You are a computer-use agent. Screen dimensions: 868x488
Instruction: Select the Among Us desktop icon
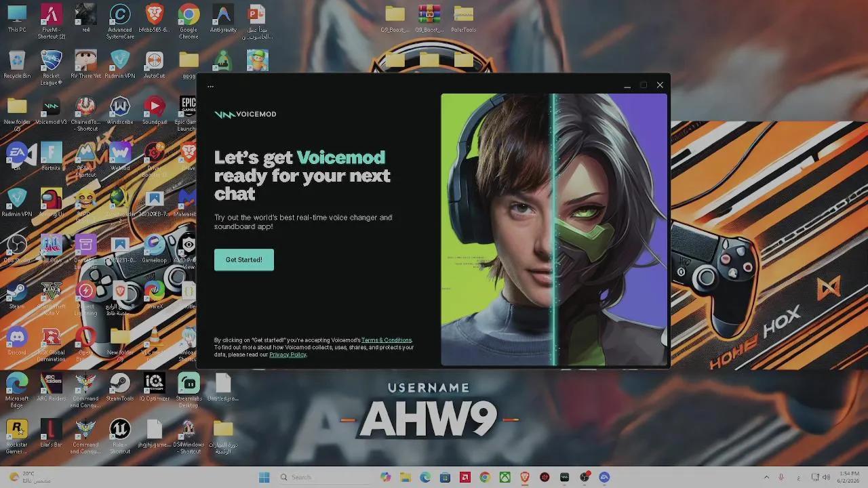click(x=51, y=202)
